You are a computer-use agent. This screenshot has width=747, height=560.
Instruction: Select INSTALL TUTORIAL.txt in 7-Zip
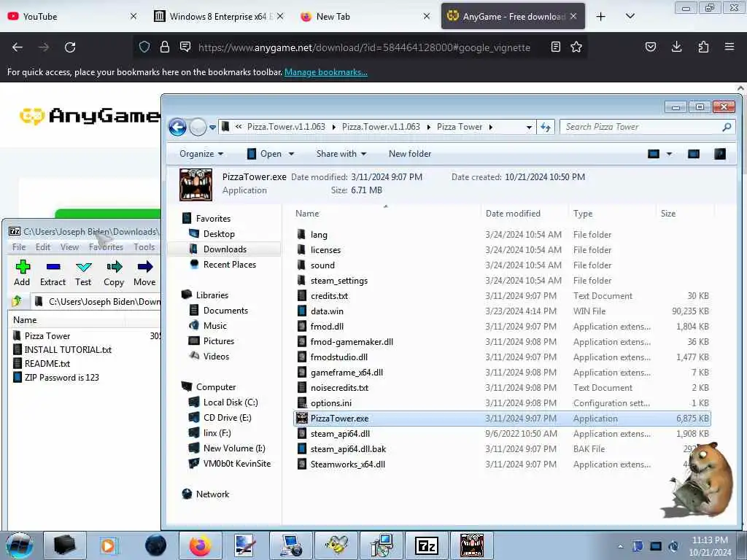(68, 350)
